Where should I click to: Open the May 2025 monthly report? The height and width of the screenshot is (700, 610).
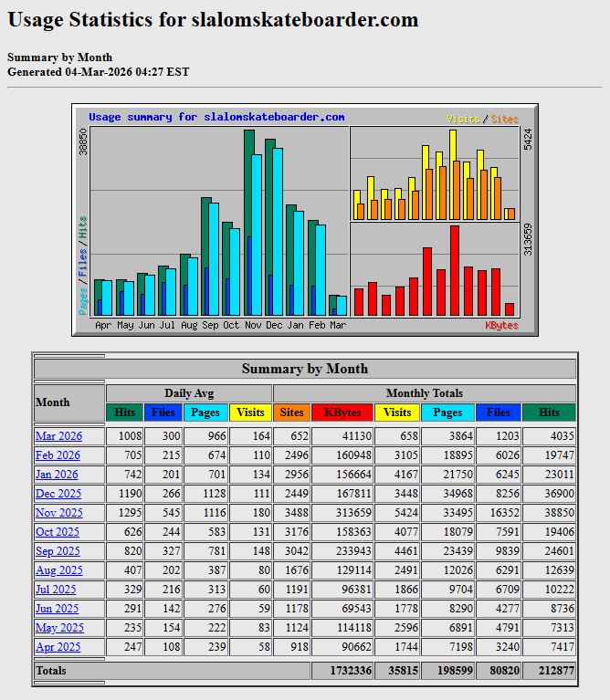click(x=58, y=628)
